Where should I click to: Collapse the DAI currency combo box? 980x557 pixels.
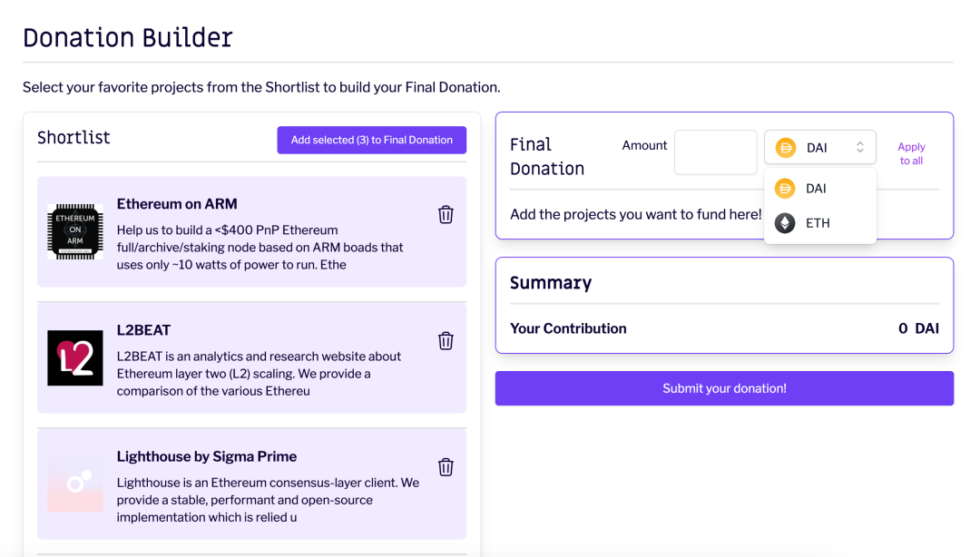click(x=820, y=148)
